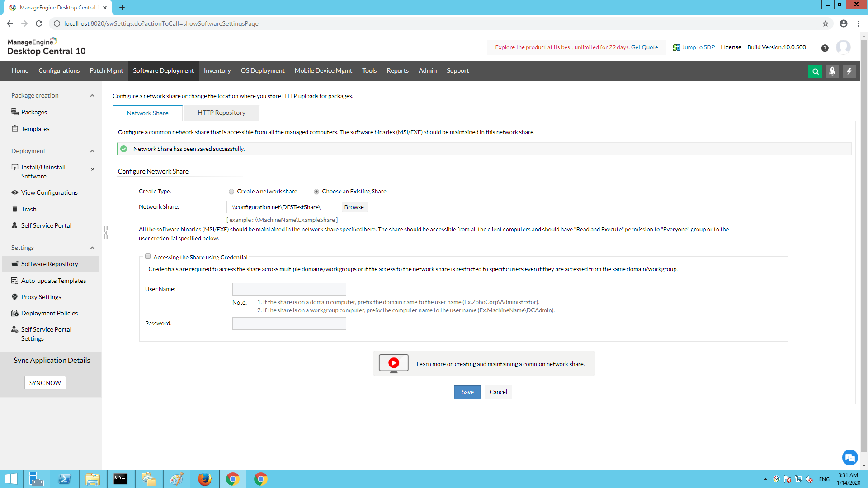Collapse the Deployment section
The image size is (868, 488).
coord(92,151)
